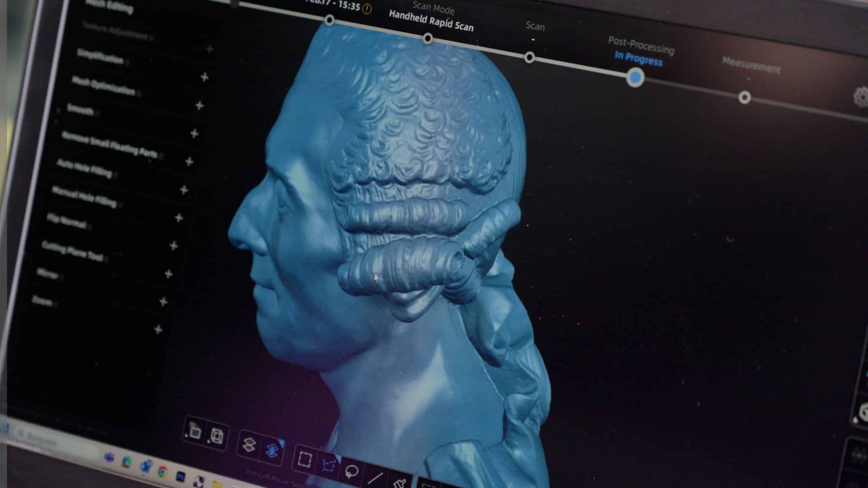This screenshot has height=488, width=868.
Task: Expand Remove Small Floating Parts section
Action: (x=189, y=162)
